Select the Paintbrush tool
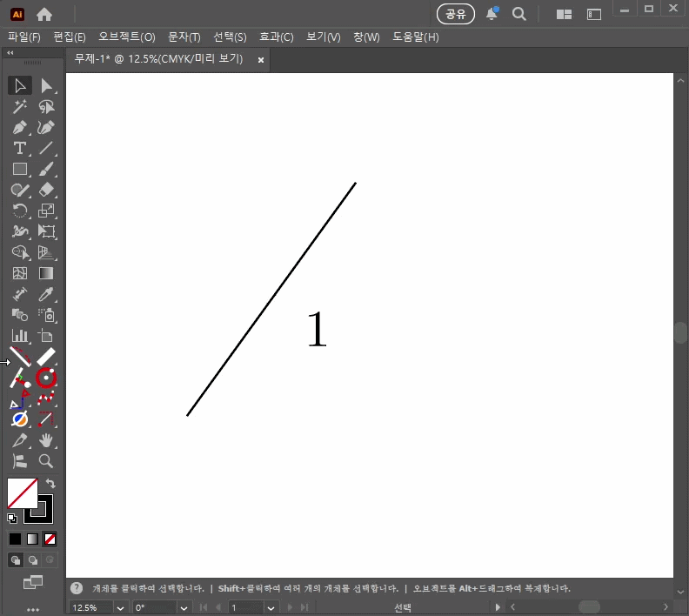This screenshot has height=616, width=689. click(x=46, y=169)
